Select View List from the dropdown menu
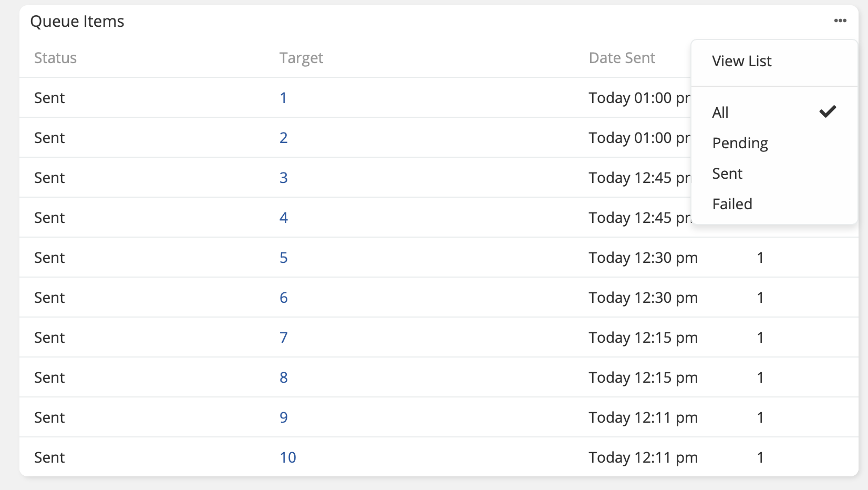This screenshot has width=868, height=490. 741,62
